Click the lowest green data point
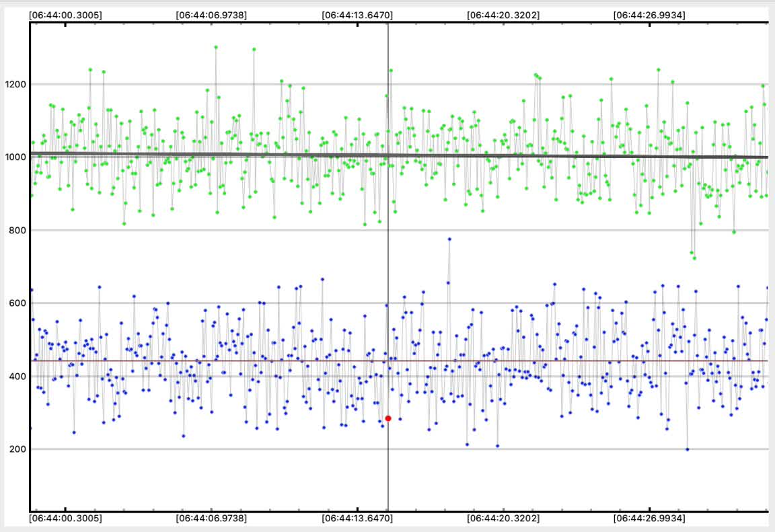Viewport: 775px width, 532px height. pyautogui.click(x=694, y=258)
